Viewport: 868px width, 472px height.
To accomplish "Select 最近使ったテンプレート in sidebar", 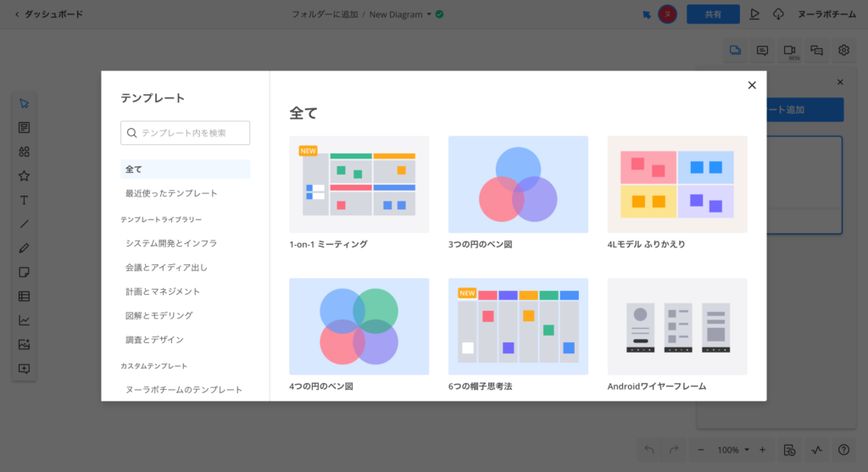I will pos(171,193).
